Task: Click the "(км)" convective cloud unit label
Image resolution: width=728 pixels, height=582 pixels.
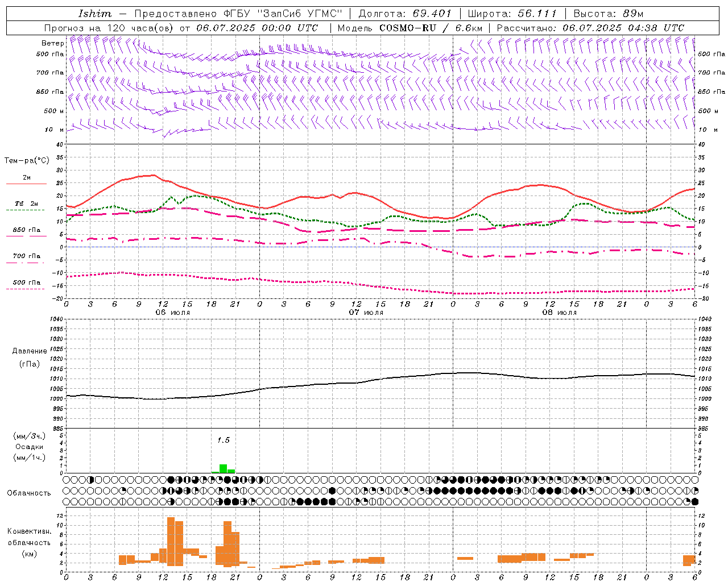Action: pos(29,554)
